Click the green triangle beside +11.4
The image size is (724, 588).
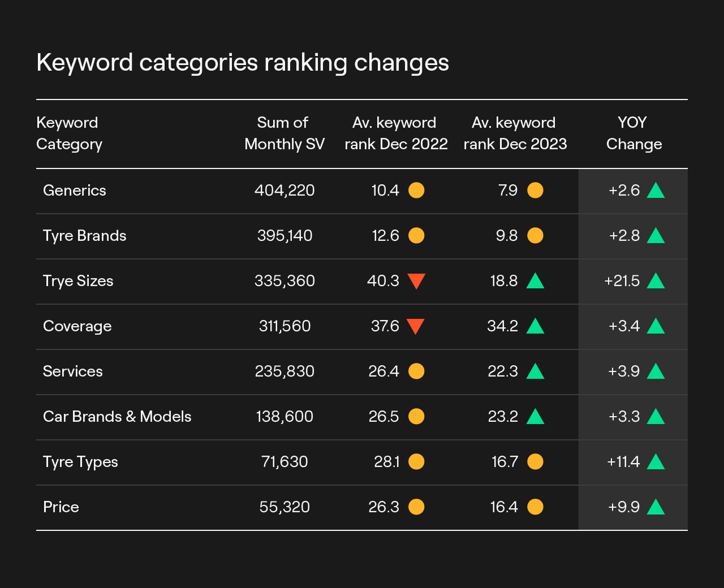pyautogui.click(x=656, y=462)
